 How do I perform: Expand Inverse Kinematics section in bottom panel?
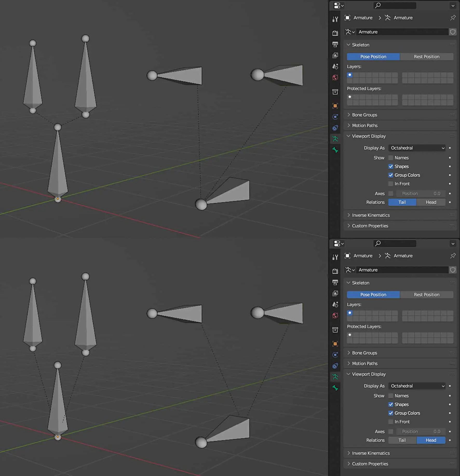(x=371, y=453)
